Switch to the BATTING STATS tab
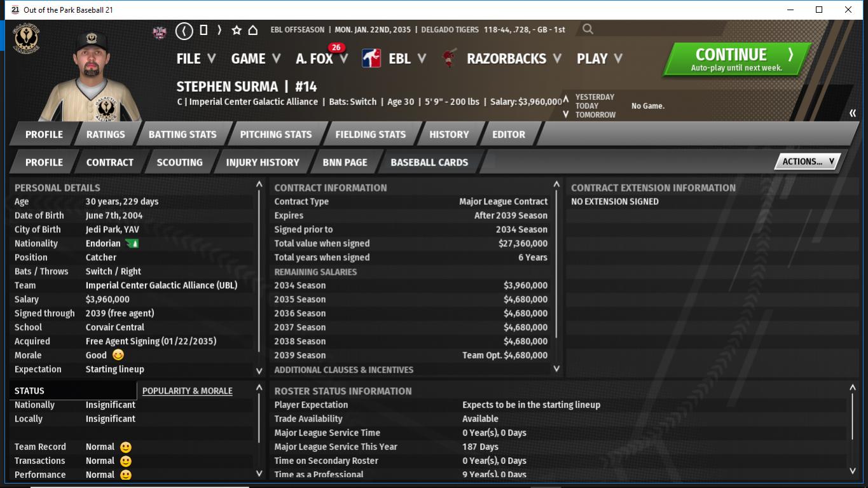Screen dimensions: 868x488 (183, 134)
